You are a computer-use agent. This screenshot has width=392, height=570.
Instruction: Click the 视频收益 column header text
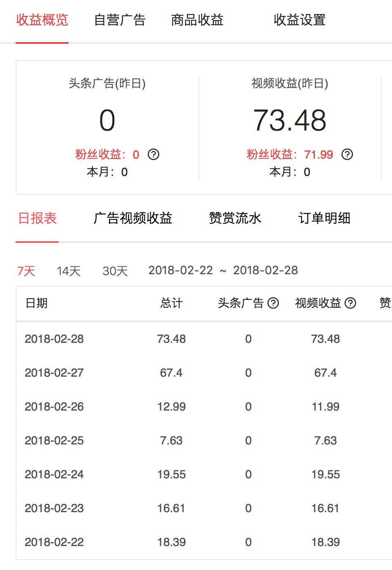[318, 303]
